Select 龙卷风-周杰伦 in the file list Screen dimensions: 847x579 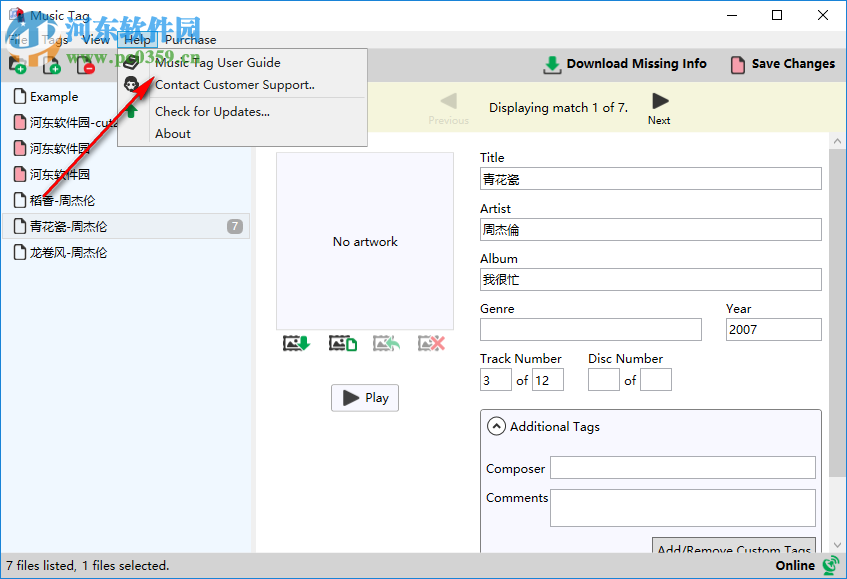68,252
